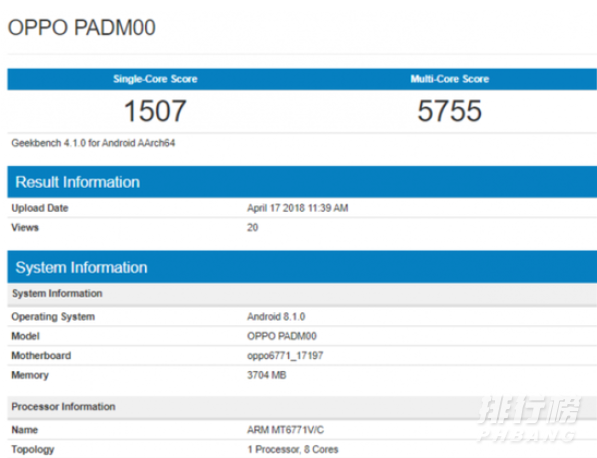The image size is (597, 458).
Task: Click the OPPO PADM00 page title
Action: [81, 28]
